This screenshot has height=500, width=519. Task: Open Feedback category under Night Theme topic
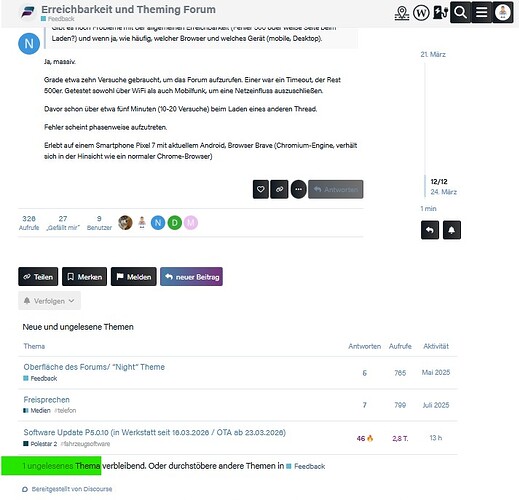pyautogui.click(x=40, y=378)
